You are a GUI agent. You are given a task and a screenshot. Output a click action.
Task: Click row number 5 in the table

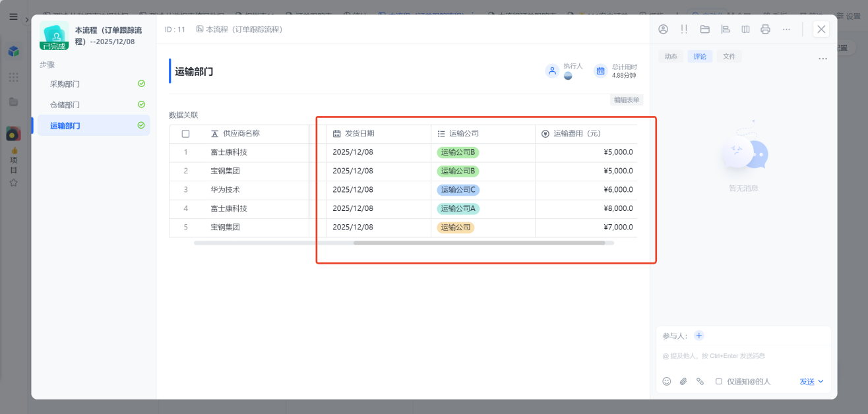[185, 227]
